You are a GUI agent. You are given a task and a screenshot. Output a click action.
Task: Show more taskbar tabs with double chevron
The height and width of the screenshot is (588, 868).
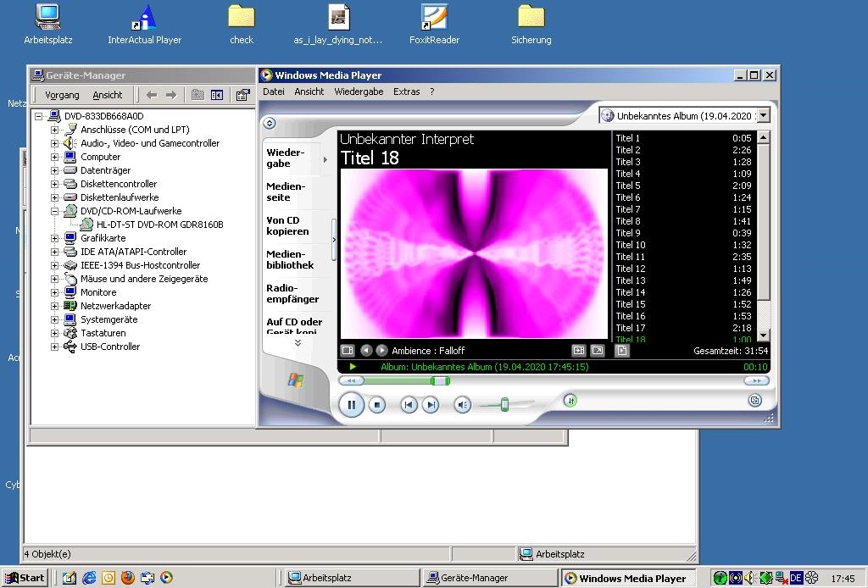coord(298,343)
